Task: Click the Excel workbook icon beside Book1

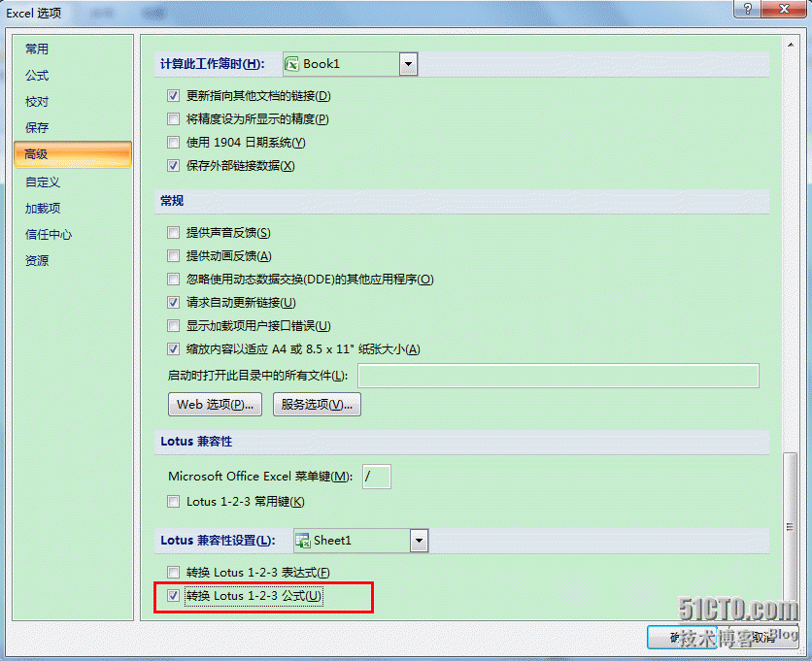Action: click(x=293, y=61)
